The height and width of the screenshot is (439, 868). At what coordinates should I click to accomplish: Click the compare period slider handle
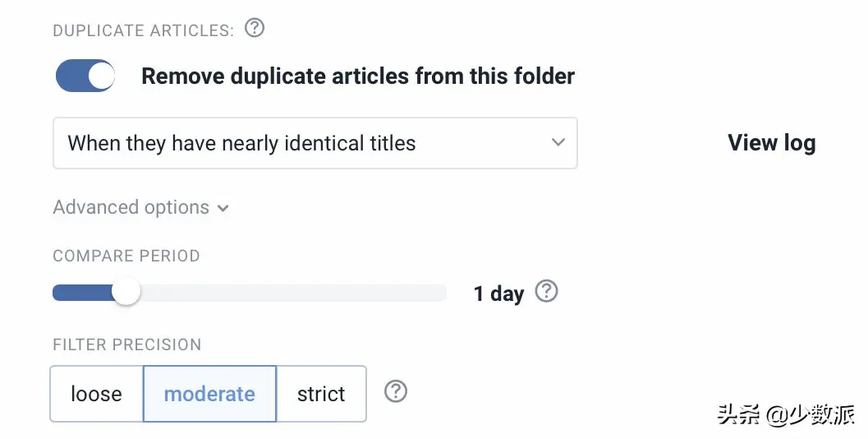click(x=126, y=293)
